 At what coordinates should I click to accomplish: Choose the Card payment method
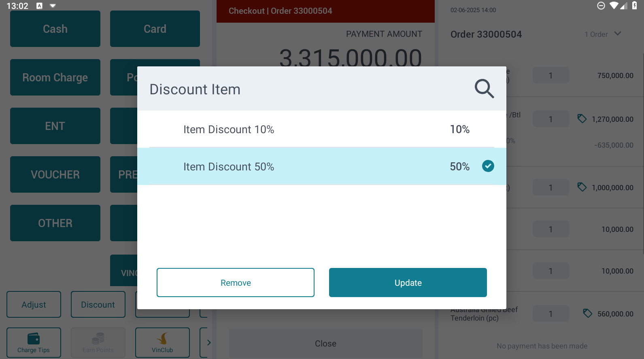[155, 29]
